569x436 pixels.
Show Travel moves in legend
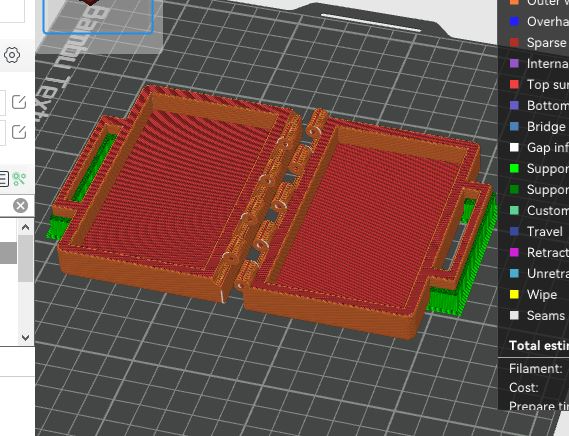tap(537, 232)
